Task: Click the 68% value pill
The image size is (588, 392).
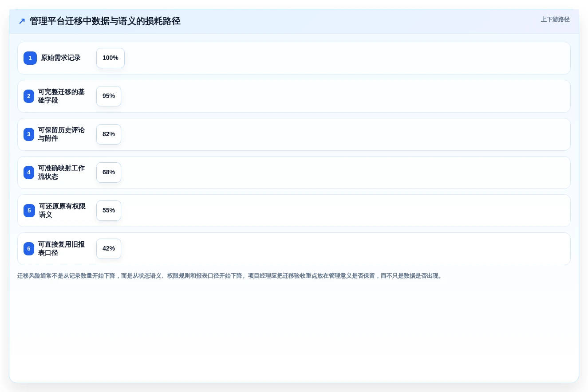Action: pyautogui.click(x=109, y=172)
